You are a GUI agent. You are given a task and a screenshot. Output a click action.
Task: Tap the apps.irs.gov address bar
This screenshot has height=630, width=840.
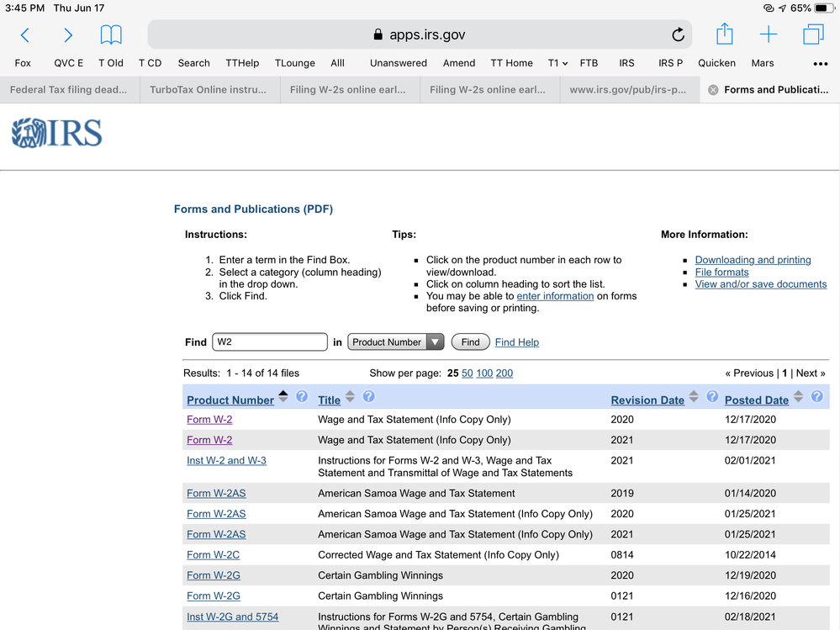420,34
